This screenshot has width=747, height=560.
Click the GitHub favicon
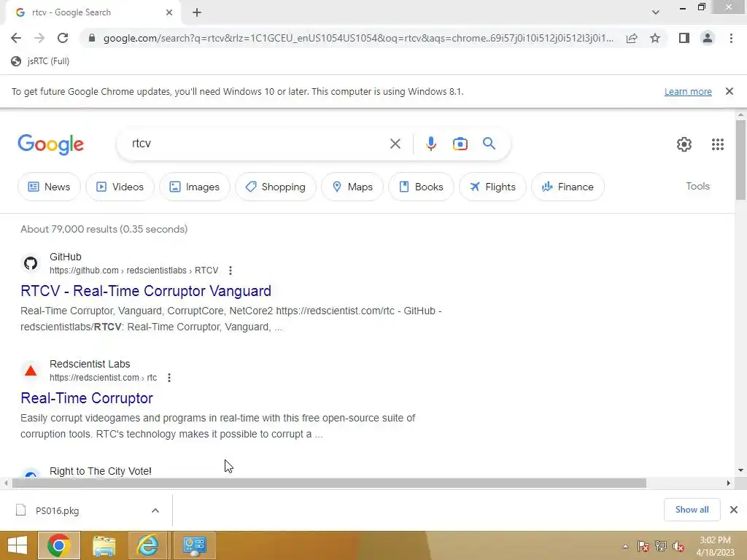(31, 262)
